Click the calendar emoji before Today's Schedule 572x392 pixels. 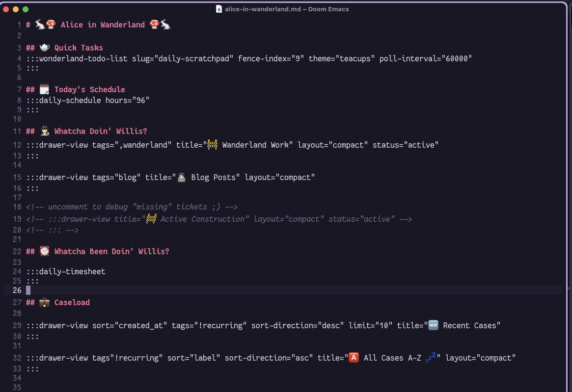45,89
